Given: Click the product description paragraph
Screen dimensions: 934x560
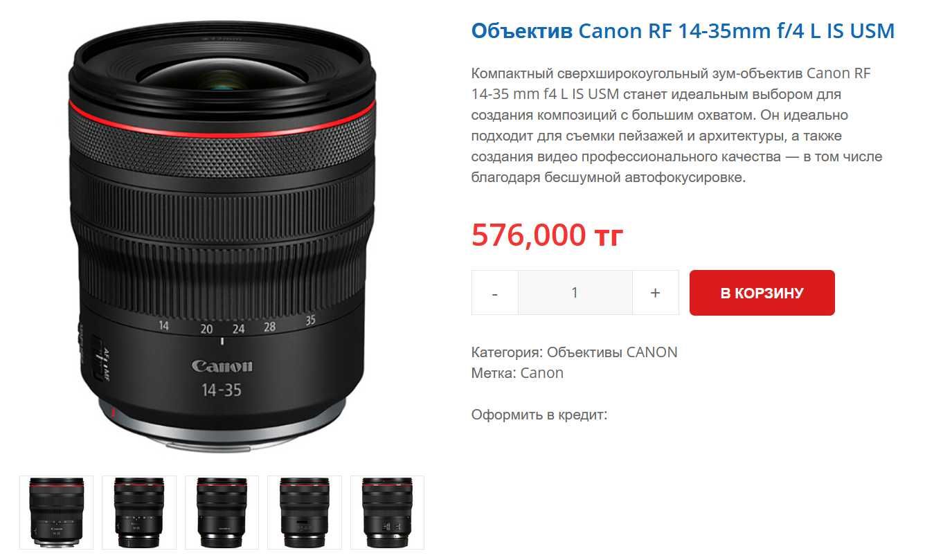Looking at the screenshot, I should tap(677, 125).
